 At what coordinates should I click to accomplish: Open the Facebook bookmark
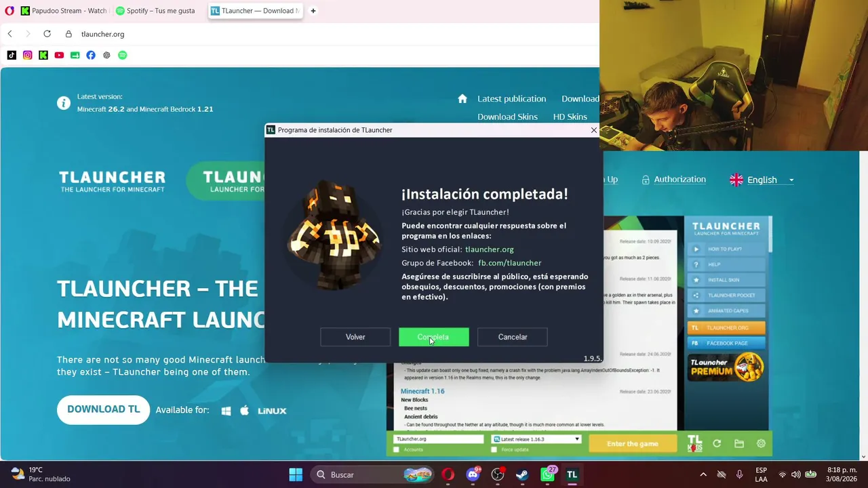91,55
